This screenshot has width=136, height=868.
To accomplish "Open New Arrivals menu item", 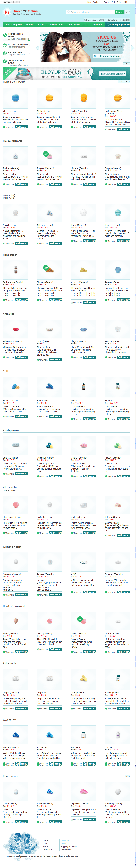I will [57, 25].
